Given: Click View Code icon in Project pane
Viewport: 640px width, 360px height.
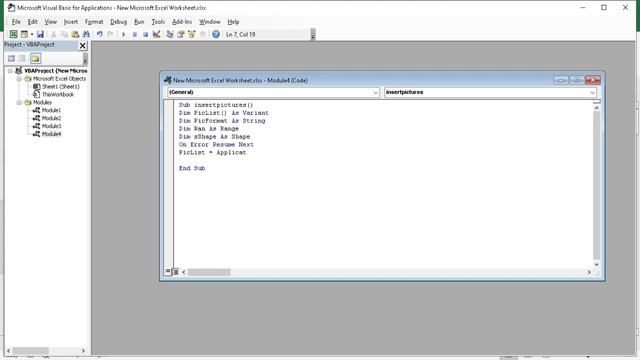Looking at the screenshot, I should (11, 58).
